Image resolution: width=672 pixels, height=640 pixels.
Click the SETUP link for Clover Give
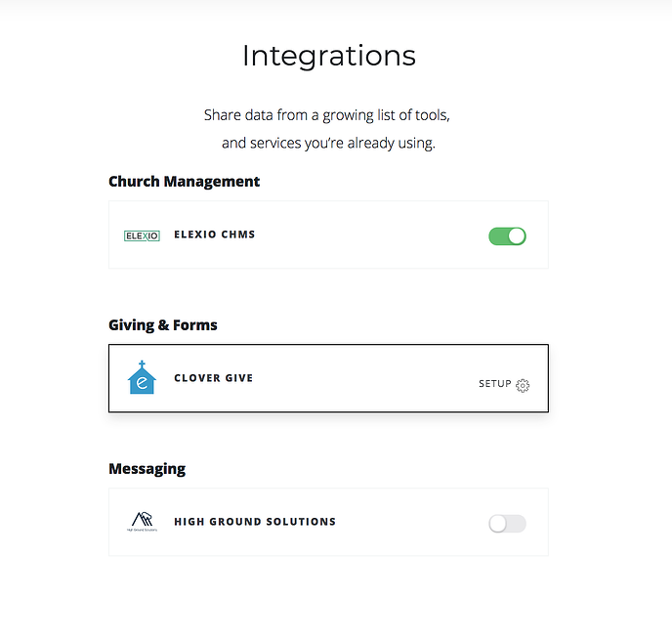pos(495,384)
